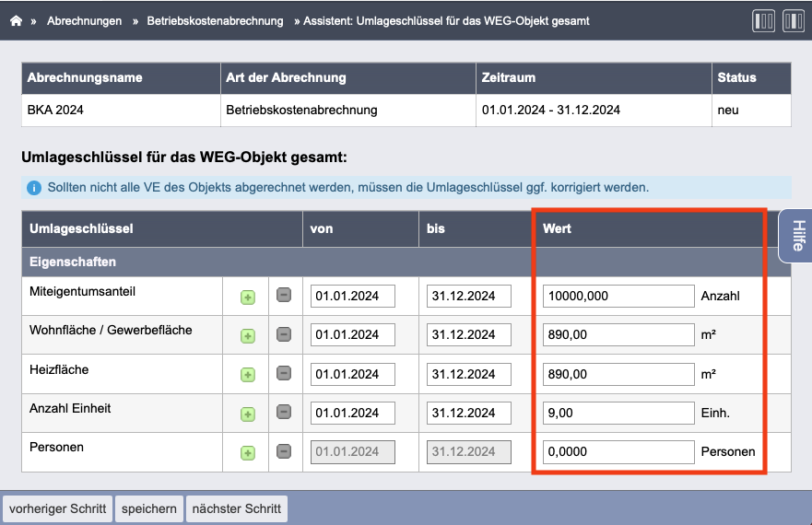
Task: Click the speichern button
Action: point(148,508)
